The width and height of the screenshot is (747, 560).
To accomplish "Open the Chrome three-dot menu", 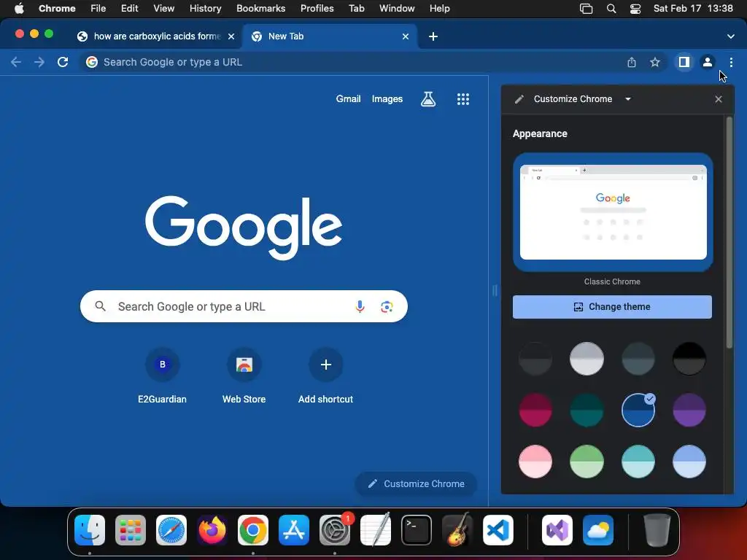I will pos(731,63).
